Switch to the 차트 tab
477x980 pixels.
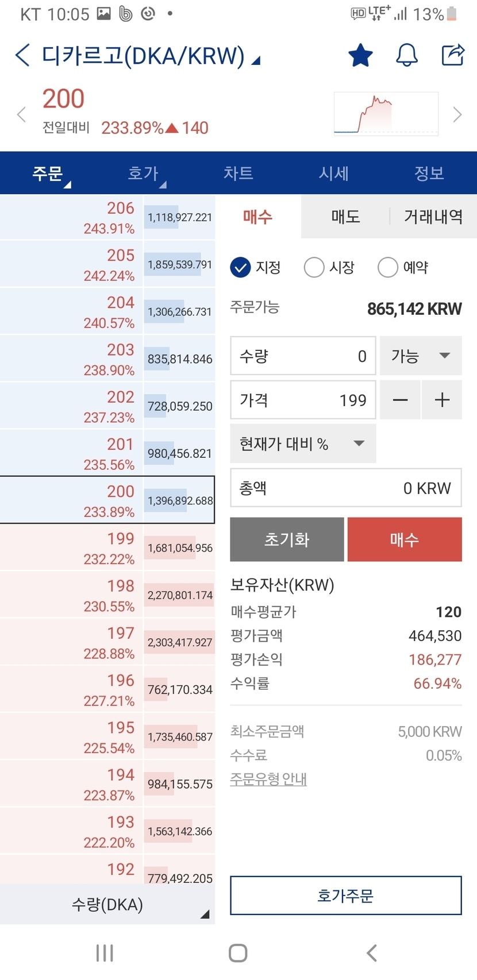point(238,173)
